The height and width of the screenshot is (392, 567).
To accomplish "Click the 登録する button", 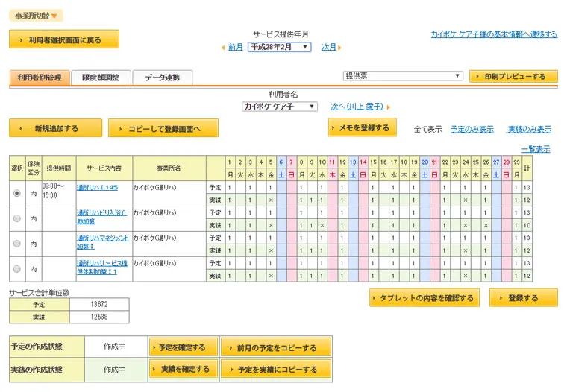I will click(523, 298).
